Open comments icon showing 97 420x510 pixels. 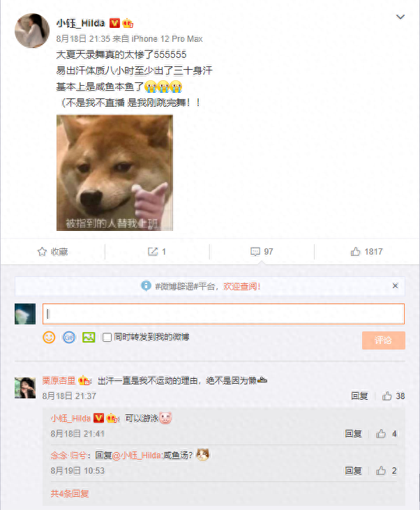pos(255,251)
